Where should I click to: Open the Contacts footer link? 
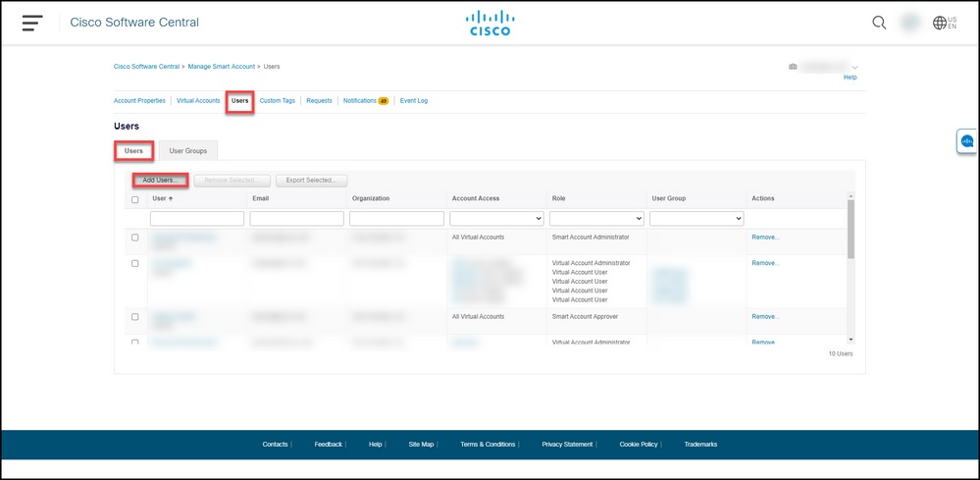click(x=275, y=445)
